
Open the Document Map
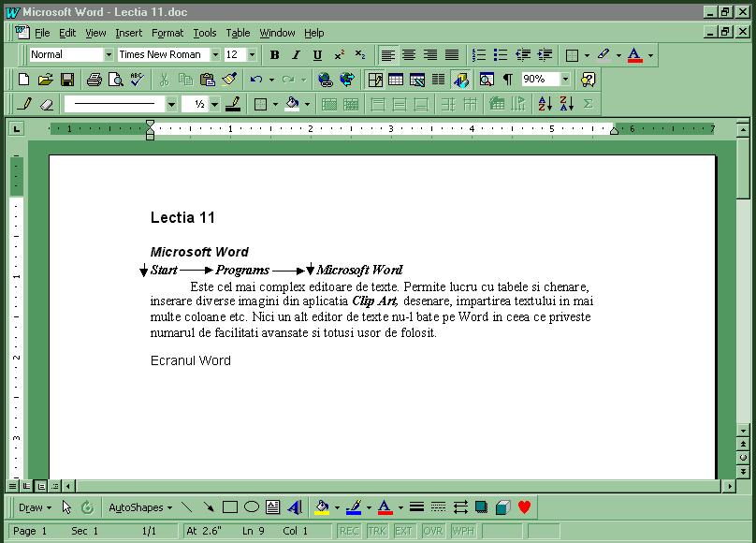(487, 79)
